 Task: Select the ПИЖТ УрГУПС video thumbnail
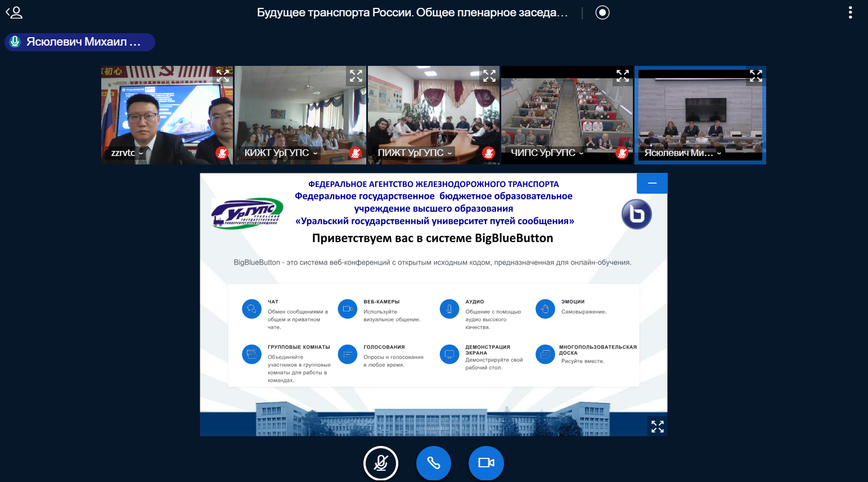[x=433, y=113]
